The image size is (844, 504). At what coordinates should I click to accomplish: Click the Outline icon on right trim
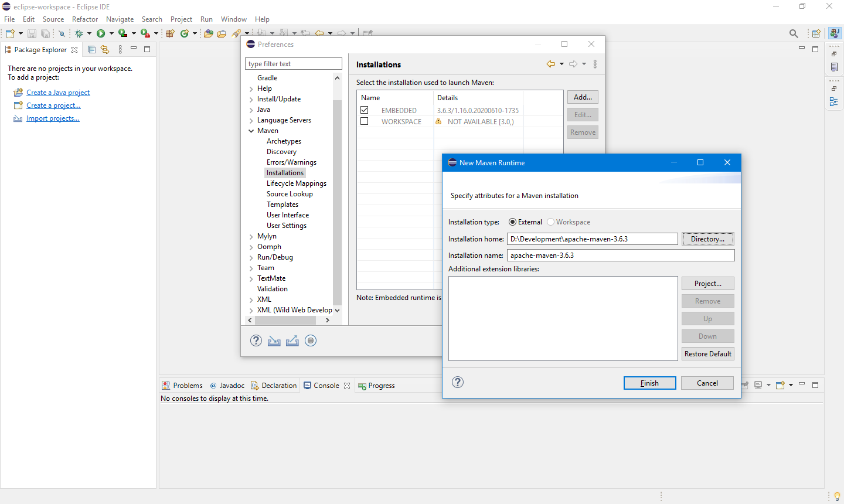[834, 102]
